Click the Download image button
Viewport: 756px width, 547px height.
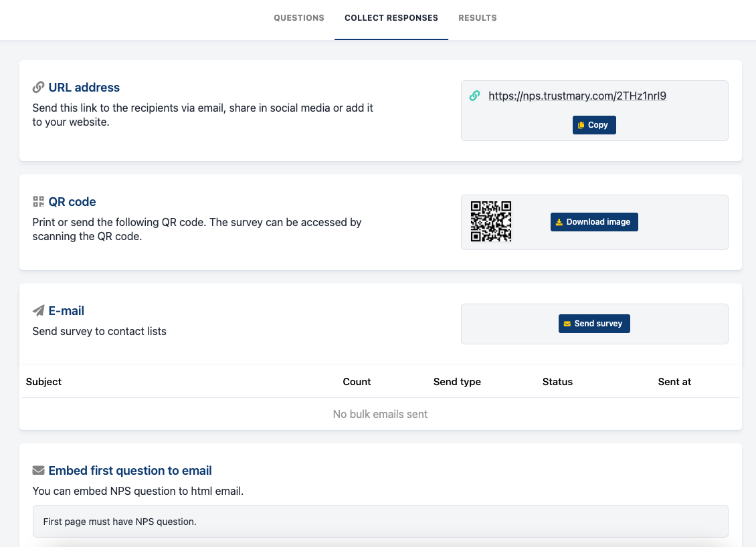click(594, 222)
